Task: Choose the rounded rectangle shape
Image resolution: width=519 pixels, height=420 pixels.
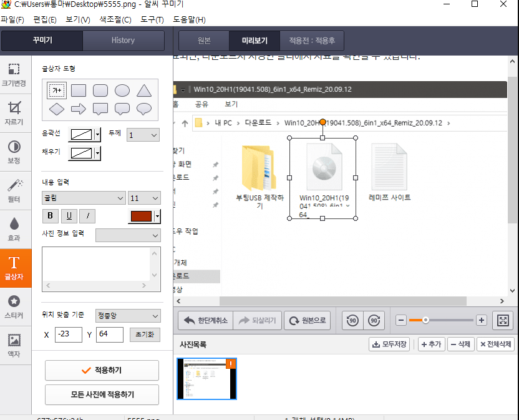Action: [100, 90]
